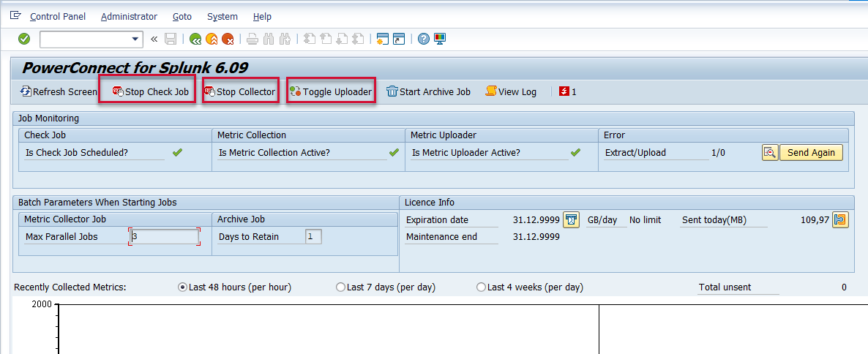Open the transaction command field dropdown

(135, 39)
